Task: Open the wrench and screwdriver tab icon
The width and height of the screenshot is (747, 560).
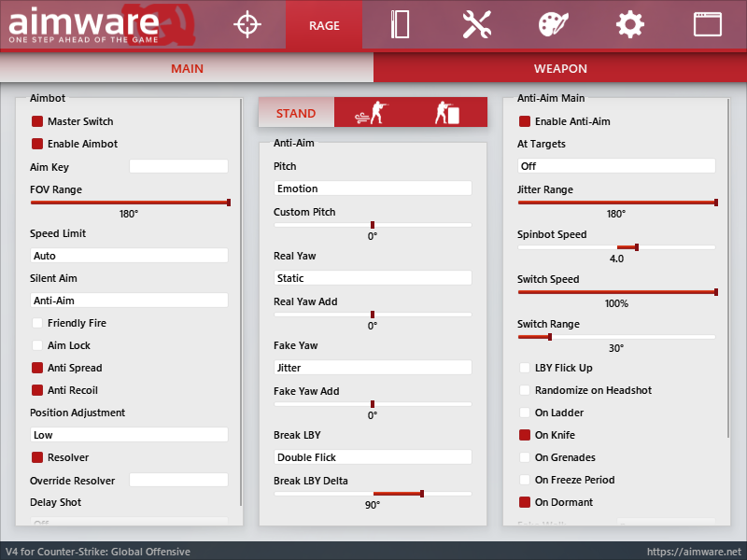Action: coord(476,24)
